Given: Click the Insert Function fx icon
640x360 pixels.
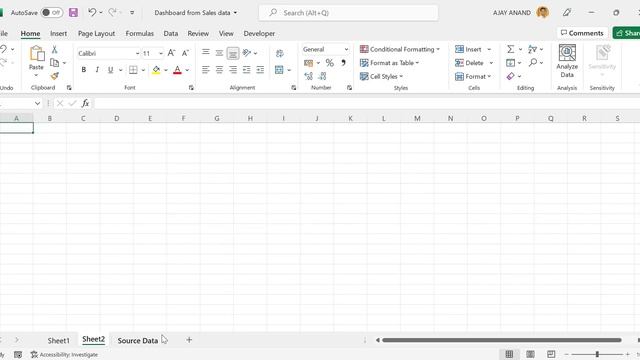Looking at the screenshot, I should (85, 103).
